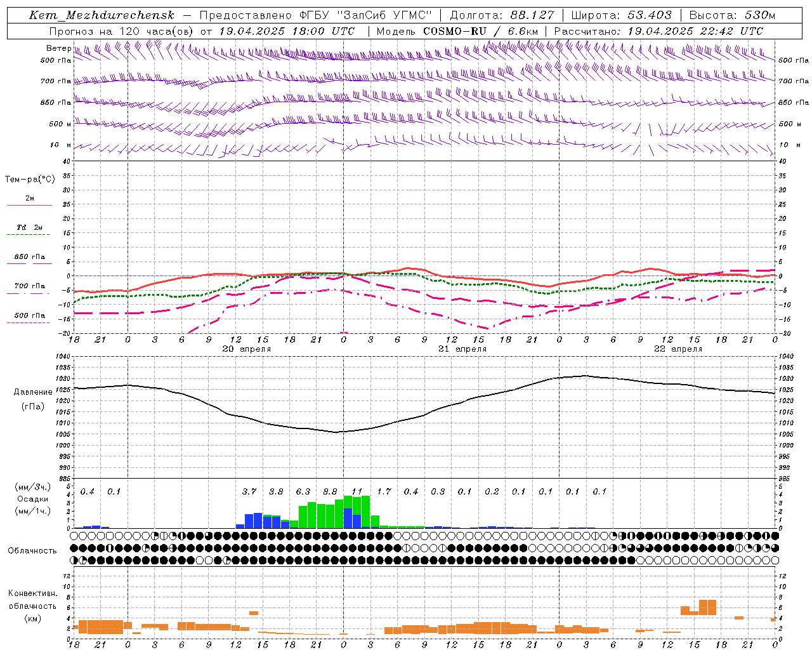Click the '8.8' precipitation amount value
Viewport: 812px width, 650px height.
pyautogui.click(x=330, y=491)
